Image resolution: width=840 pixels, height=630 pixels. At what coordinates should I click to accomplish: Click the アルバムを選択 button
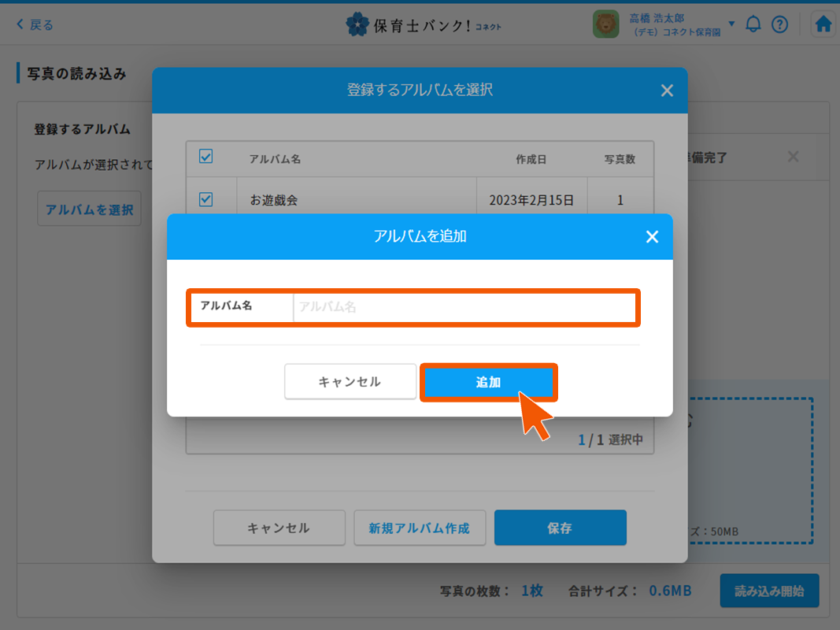(x=89, y=209)
